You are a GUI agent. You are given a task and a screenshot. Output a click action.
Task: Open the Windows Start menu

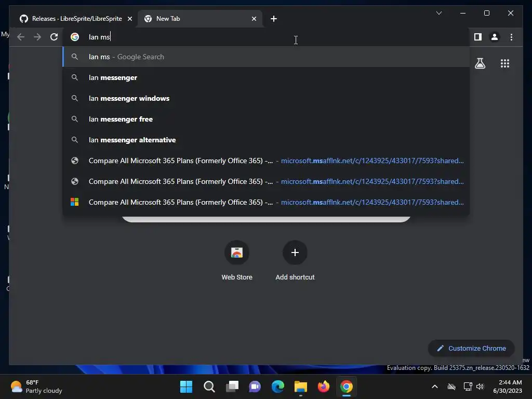186,387
